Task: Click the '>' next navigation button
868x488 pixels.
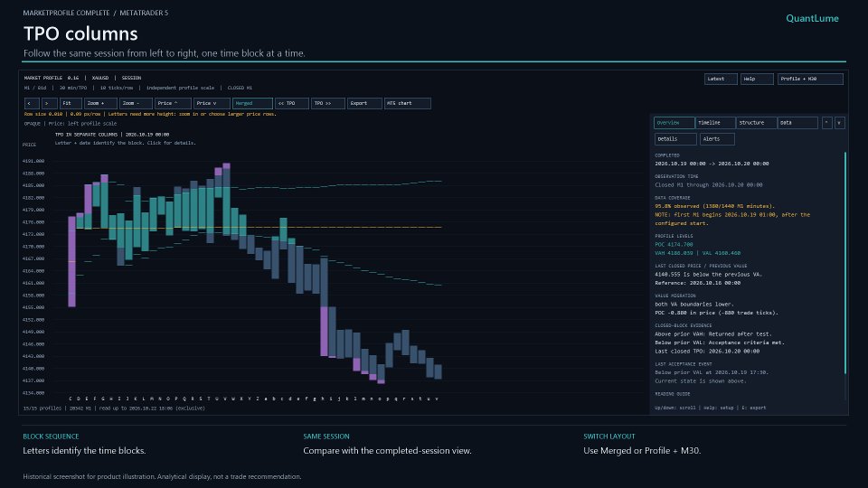Action: 49,103
